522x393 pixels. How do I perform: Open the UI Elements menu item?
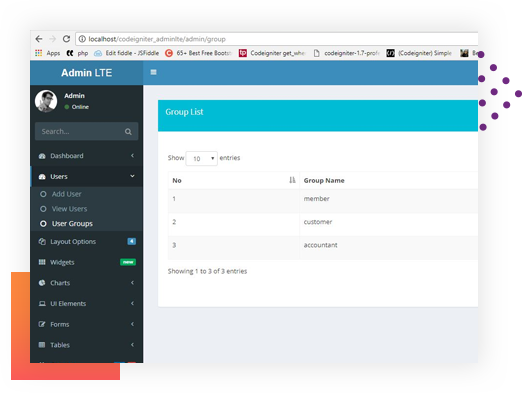point(87,304)
